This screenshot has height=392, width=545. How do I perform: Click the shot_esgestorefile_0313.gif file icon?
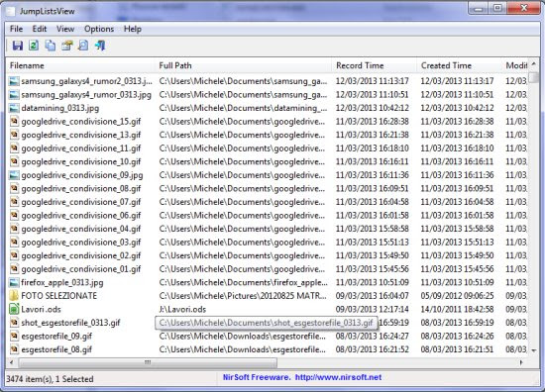point(14,323)
